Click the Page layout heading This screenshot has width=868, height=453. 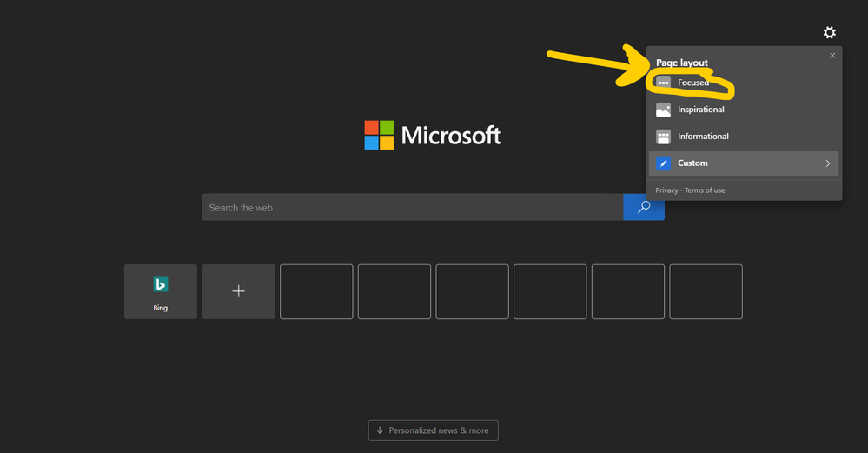[682, 63]
